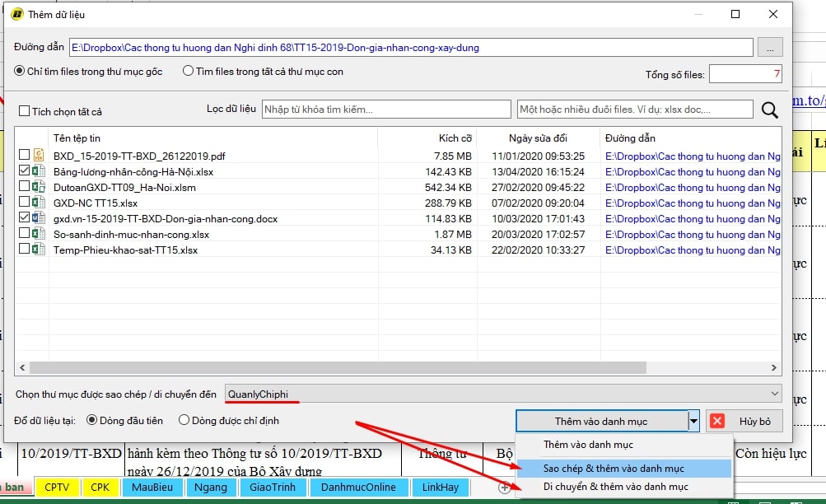Choose Di chuyển & thêm vào danh mục
Screen dimensions: 826x504
coord(614,487)
